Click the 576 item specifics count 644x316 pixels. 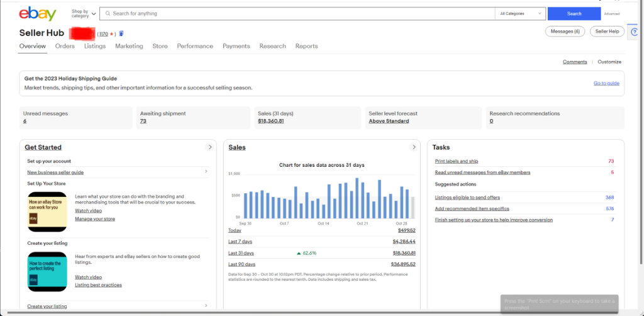(610, 209)
